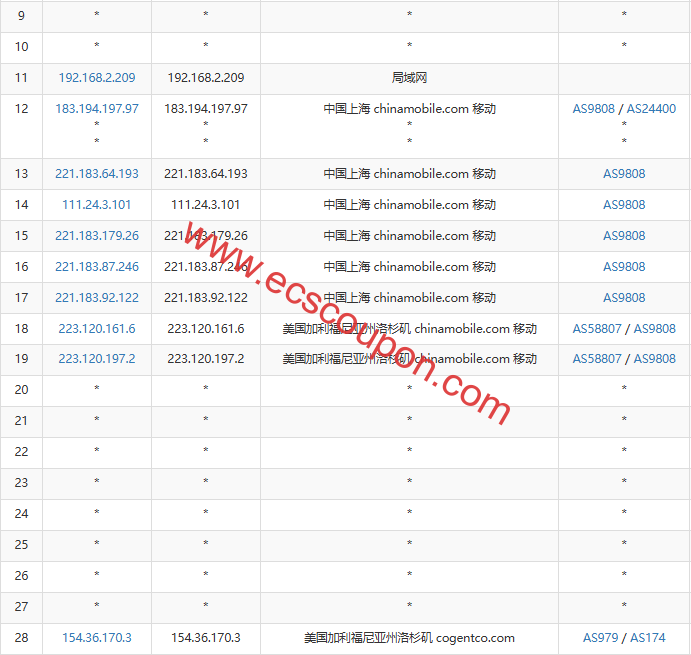The width and height of the screenshot is (691, 655).
Task: Click the AS9808 link in hop 19
Action: 654,359
